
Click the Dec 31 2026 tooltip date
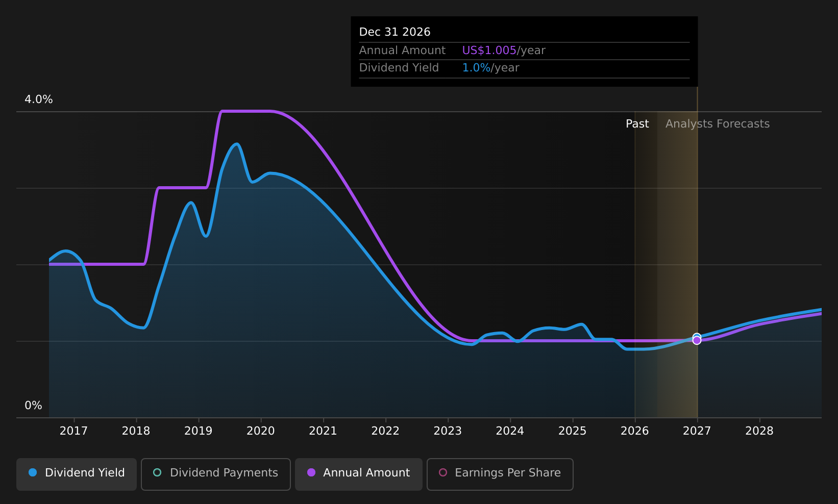pyautogui.click(x=395, y=32)
